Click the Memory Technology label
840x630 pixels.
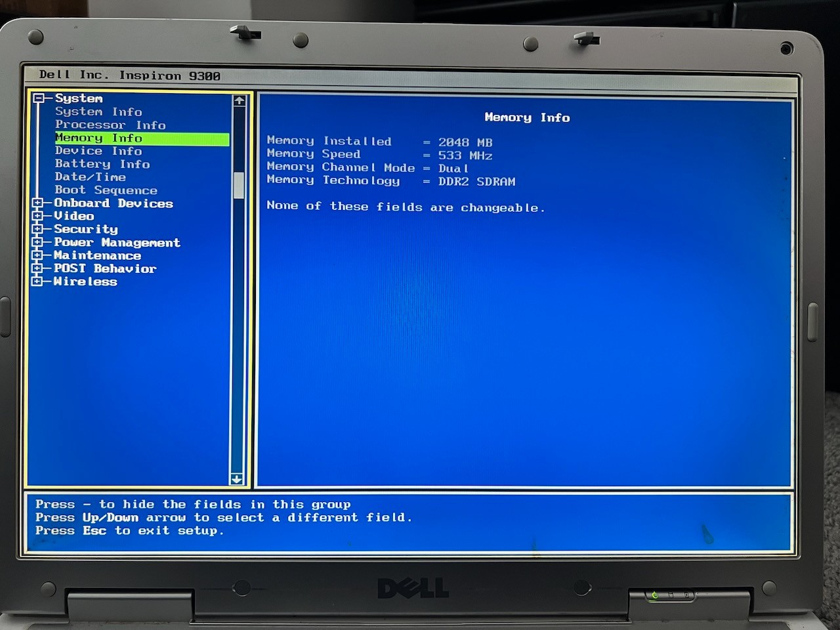[333, 180]
